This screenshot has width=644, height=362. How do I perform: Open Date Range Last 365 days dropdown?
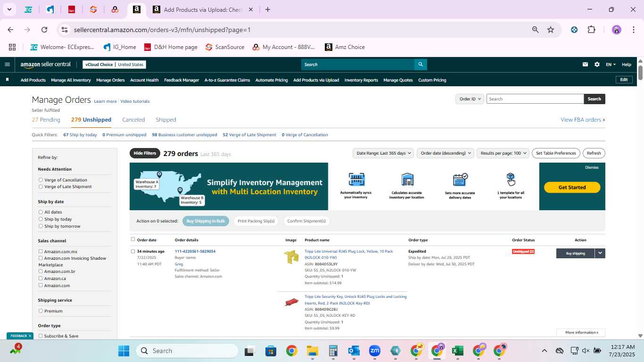[383, 153]
